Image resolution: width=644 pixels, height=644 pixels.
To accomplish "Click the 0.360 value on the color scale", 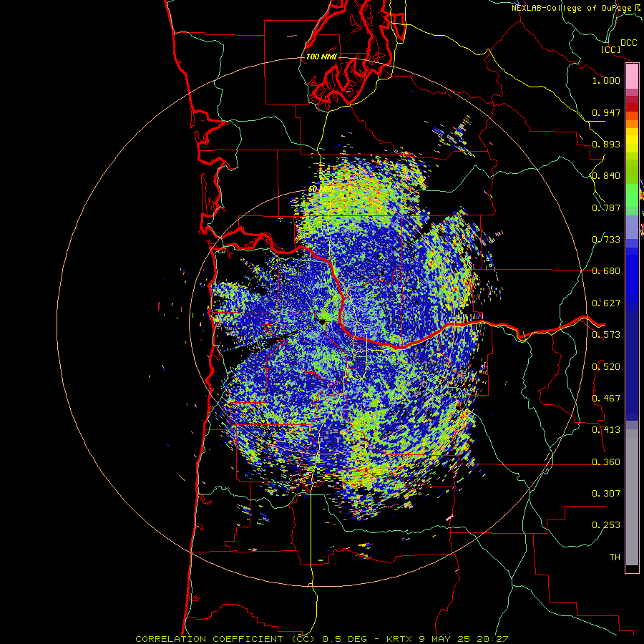I will pyautogui.click(x=606, y=462).
